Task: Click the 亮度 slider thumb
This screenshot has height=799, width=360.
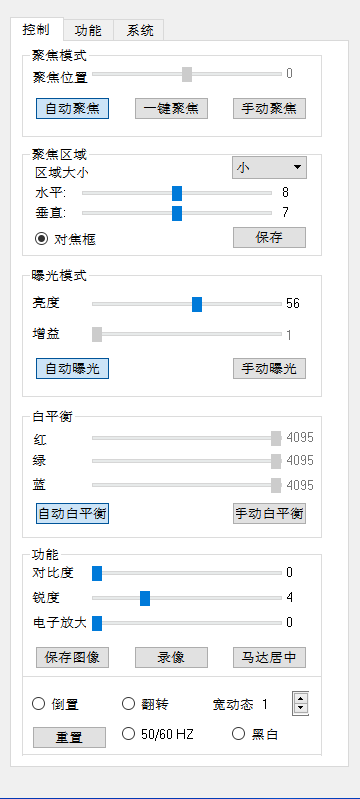Action: [x=197, y=304]
